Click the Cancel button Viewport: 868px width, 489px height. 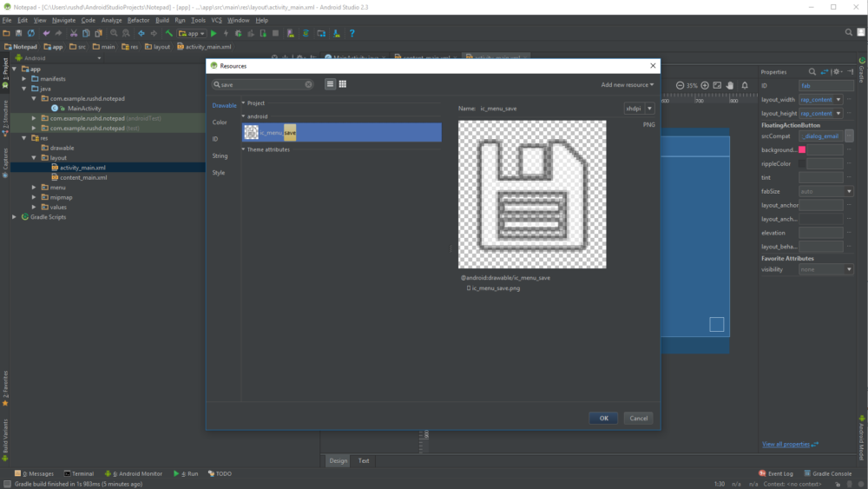coord(638,418)
